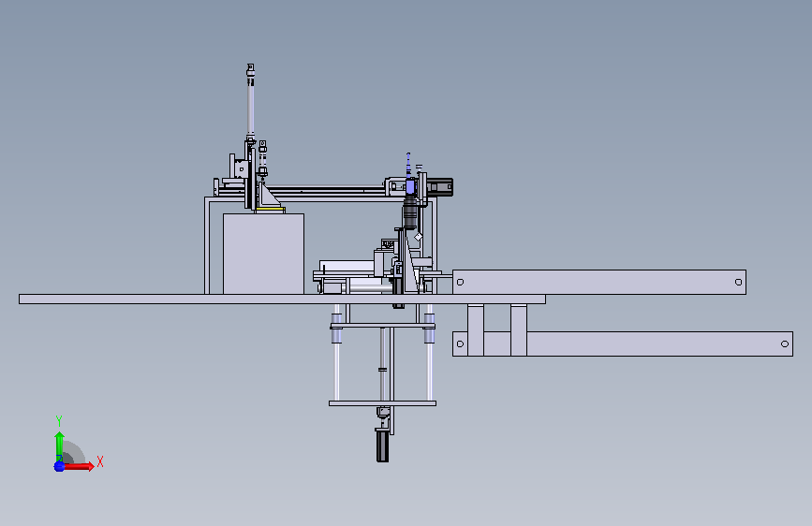Select the dark actuator block at gantry right end
The width and height of the screenshot is (812, 526).
click(x=440, y=187)
